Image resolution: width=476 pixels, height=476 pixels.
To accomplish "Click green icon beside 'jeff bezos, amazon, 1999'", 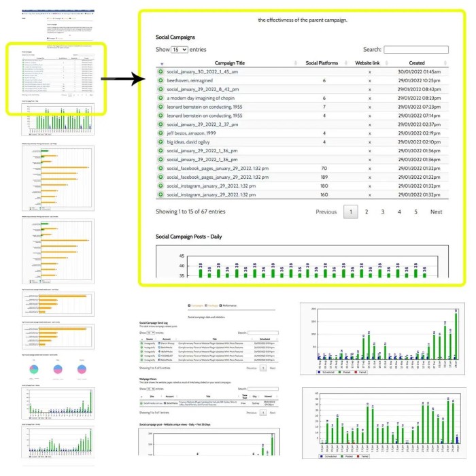I will pyautogui.click(x=161, y=133).
